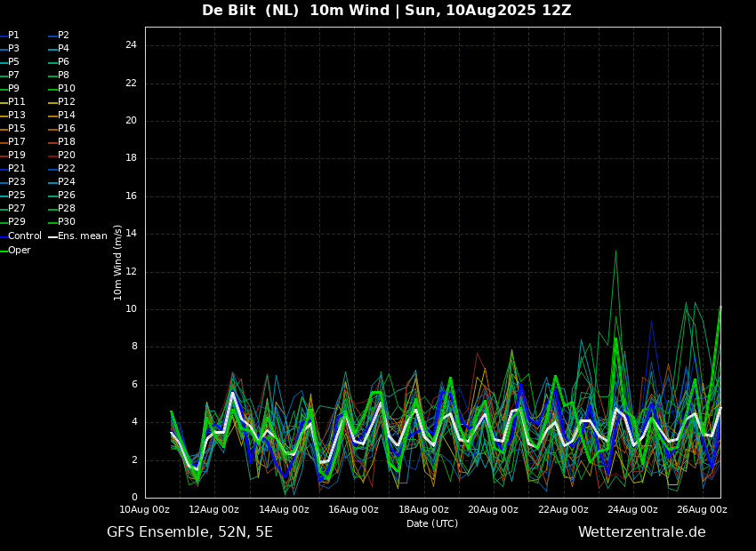Click the P25 legend entry
The width and height of the screenshot is (756, 551).
click(13, 195)
